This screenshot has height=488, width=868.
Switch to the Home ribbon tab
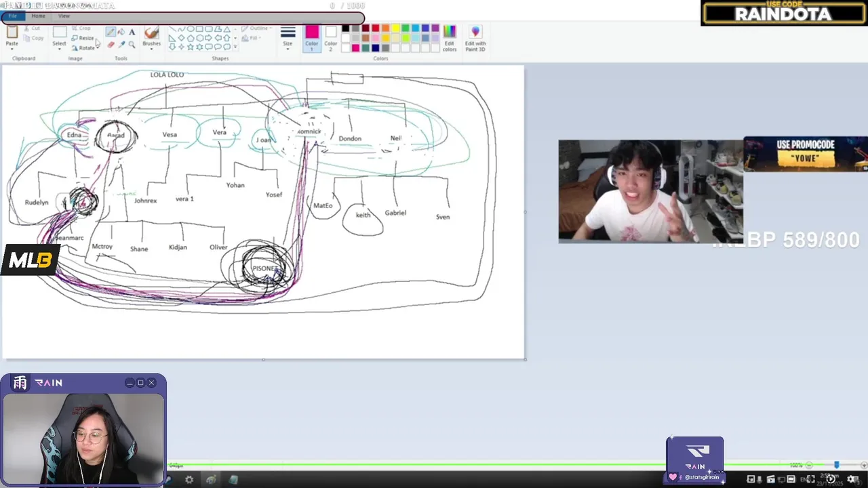click(39, 16)
